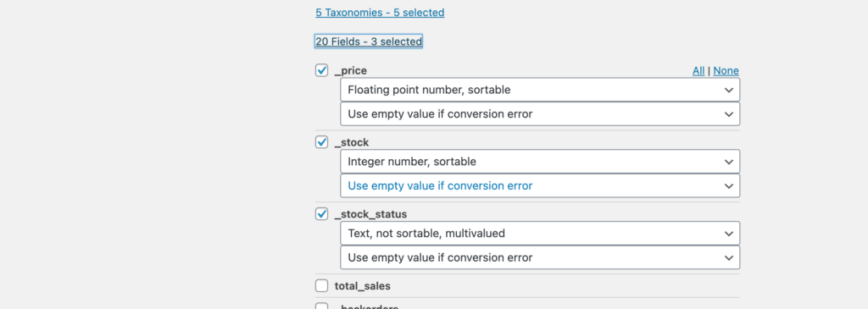The height and width of the screenshot is (309, 868).
Task: Enable the total_sales field checkbox
Action: click(321, 286)
